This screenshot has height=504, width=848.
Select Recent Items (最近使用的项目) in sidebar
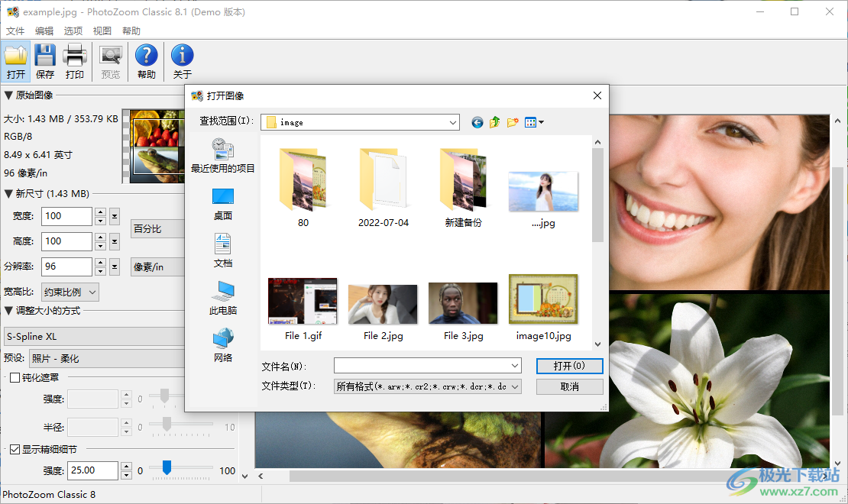pos(223,155)
